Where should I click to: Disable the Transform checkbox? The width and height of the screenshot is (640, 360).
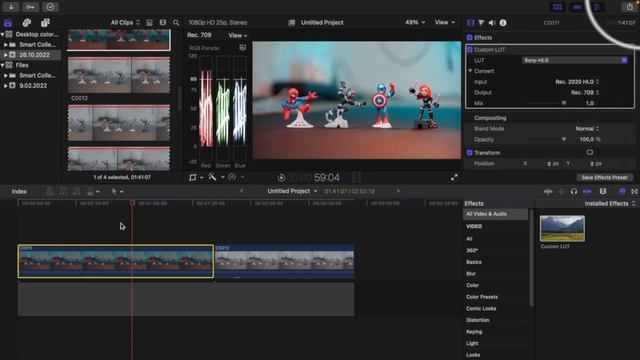click(x=469, y=153)
